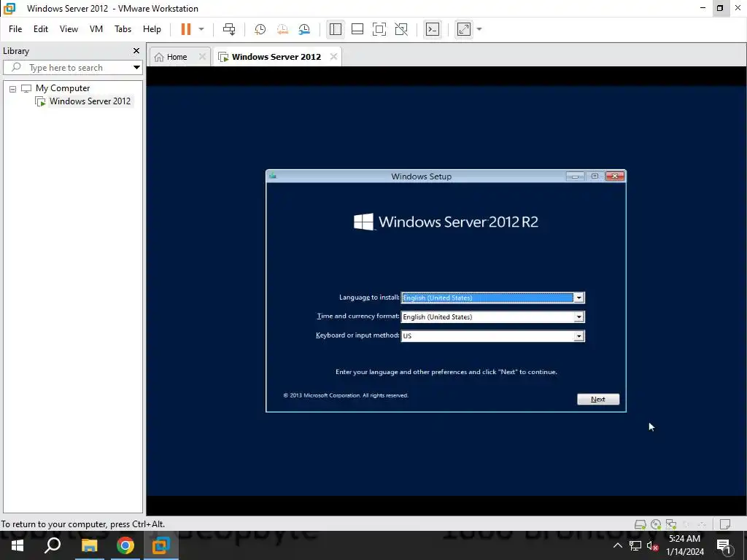Close the Windows Server 2012 tab
The height and width of the screenshot is (560, 747).
(x=333, y=57)
